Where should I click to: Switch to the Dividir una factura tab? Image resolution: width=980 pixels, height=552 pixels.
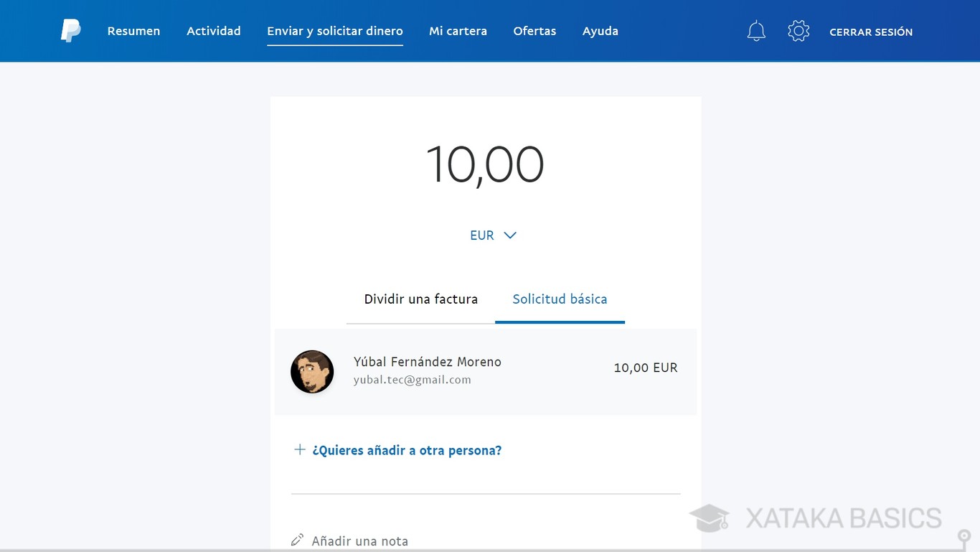[420, 299]
